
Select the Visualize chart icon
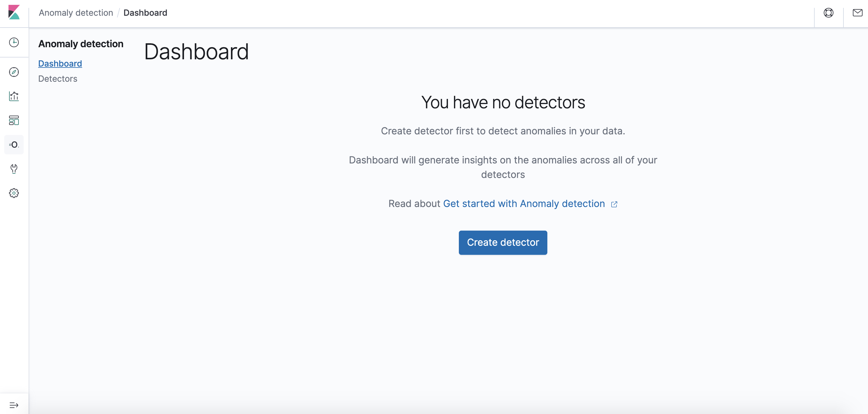tap(14, 96)
